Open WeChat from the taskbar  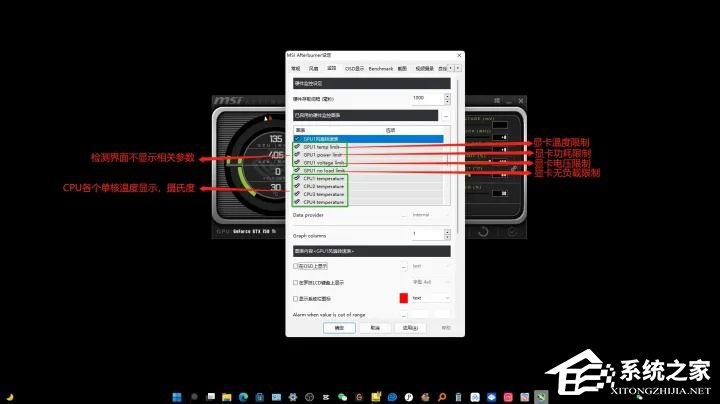point(343,397)
